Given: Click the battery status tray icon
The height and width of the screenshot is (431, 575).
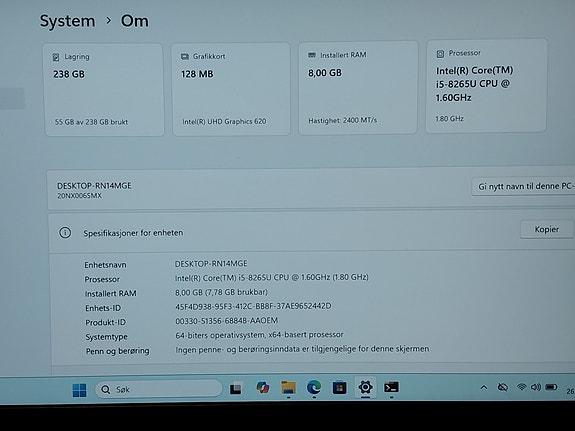Looking at the screenshot, I should click(551, 387).
